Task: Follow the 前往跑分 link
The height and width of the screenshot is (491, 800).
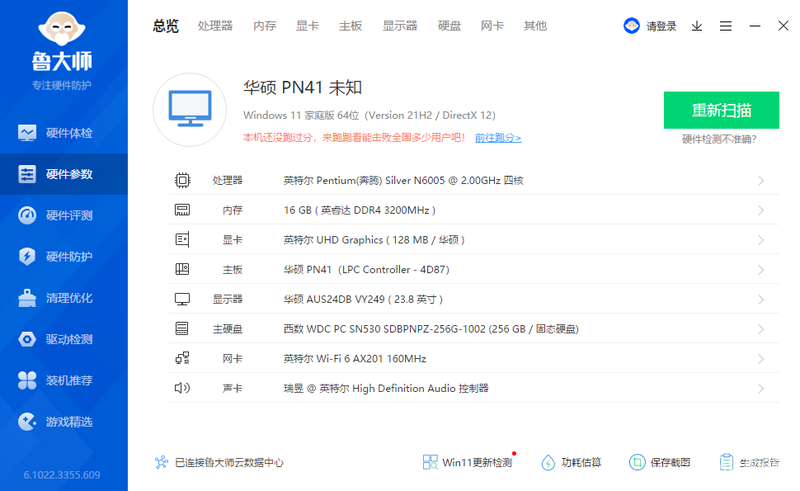Action: [498, 137]
